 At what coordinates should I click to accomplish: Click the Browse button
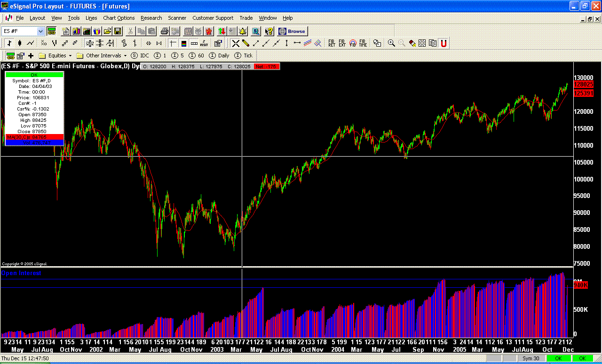[292, 32]
